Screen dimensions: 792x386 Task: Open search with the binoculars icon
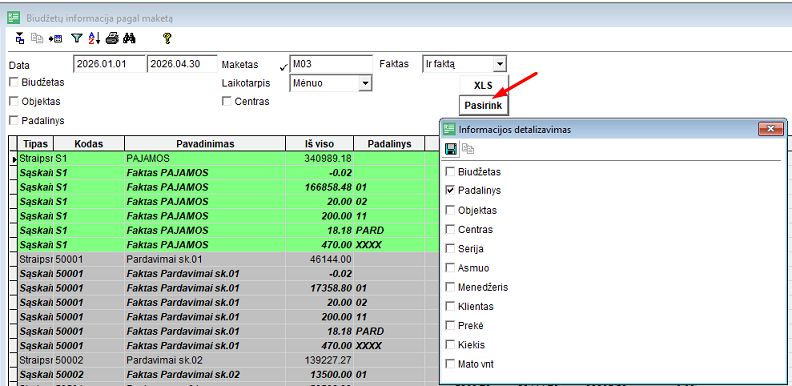pyautogui.click(x=129, y=38)
